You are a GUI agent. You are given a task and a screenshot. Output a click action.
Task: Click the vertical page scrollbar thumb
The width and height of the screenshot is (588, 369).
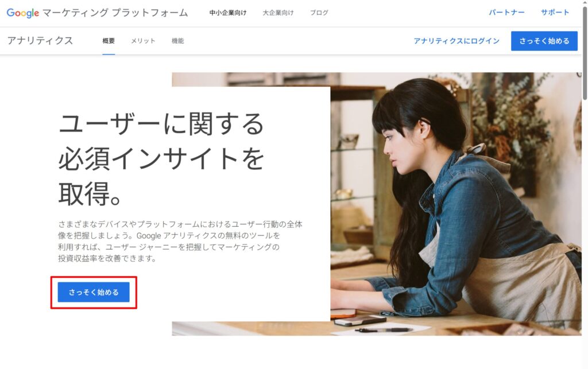point(585,52)
